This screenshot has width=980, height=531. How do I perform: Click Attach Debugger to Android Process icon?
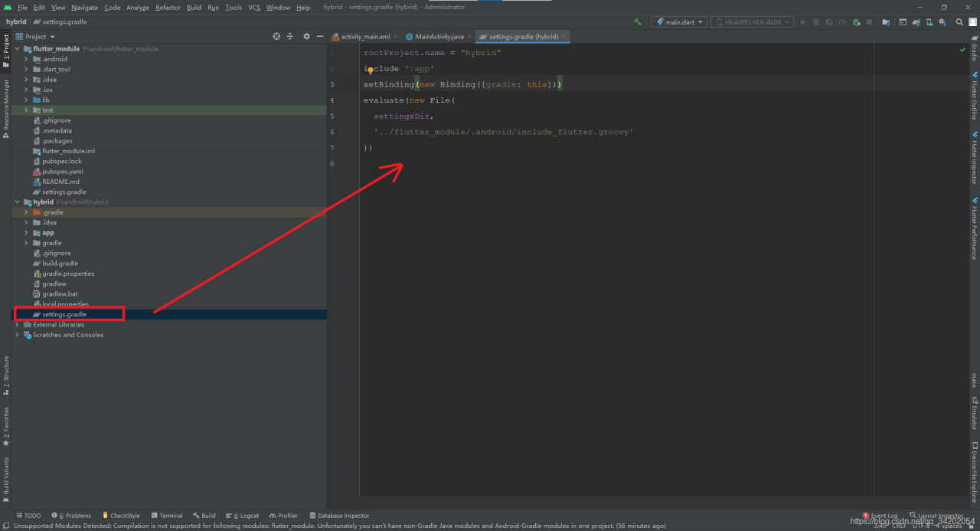(x=856, y=22)
